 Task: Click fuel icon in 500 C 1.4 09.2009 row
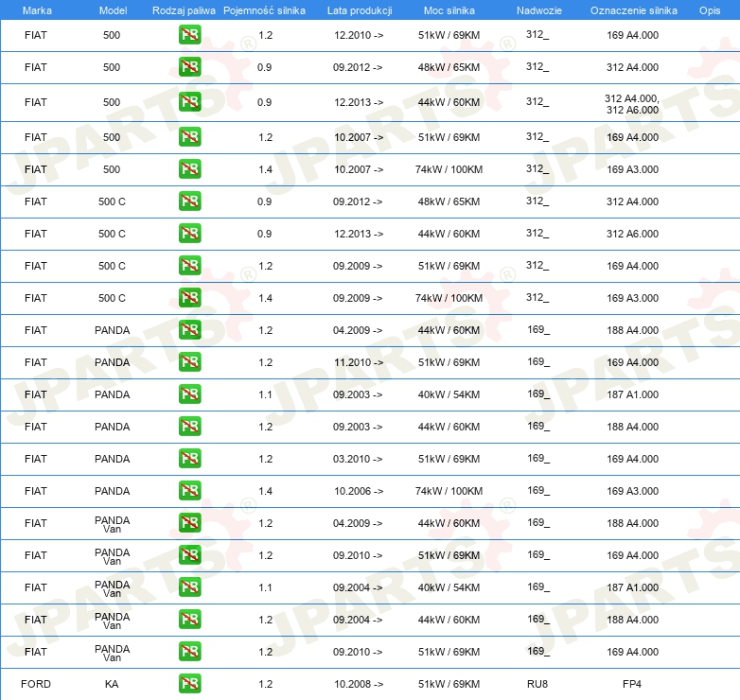pos(189,298)
